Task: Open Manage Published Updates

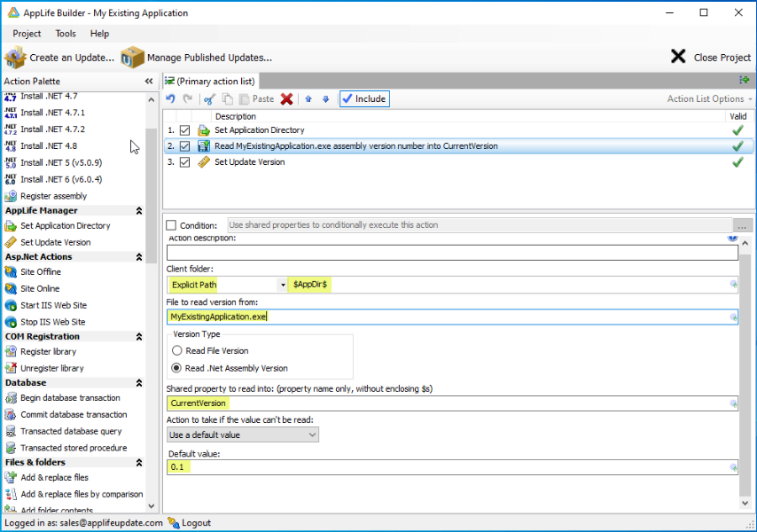Action: (x=196, y=58)
